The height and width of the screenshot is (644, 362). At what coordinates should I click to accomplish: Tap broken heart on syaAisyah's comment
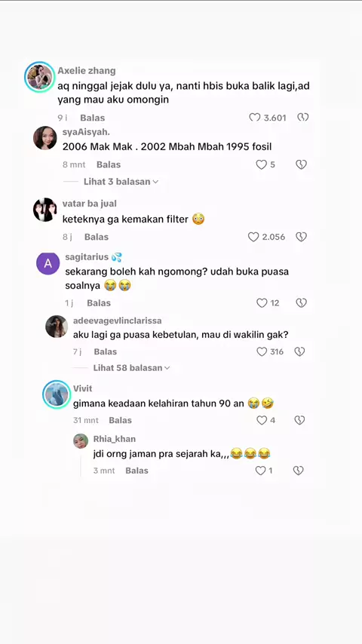tap(301, 164)
